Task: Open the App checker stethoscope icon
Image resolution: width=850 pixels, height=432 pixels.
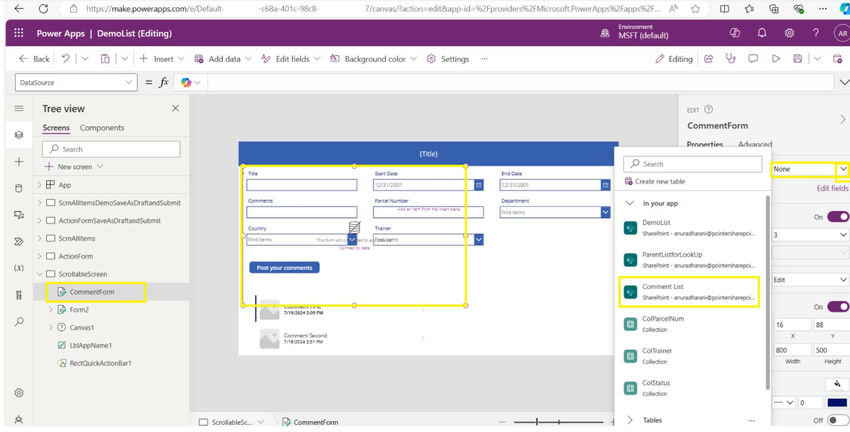Action: [731, 59]
